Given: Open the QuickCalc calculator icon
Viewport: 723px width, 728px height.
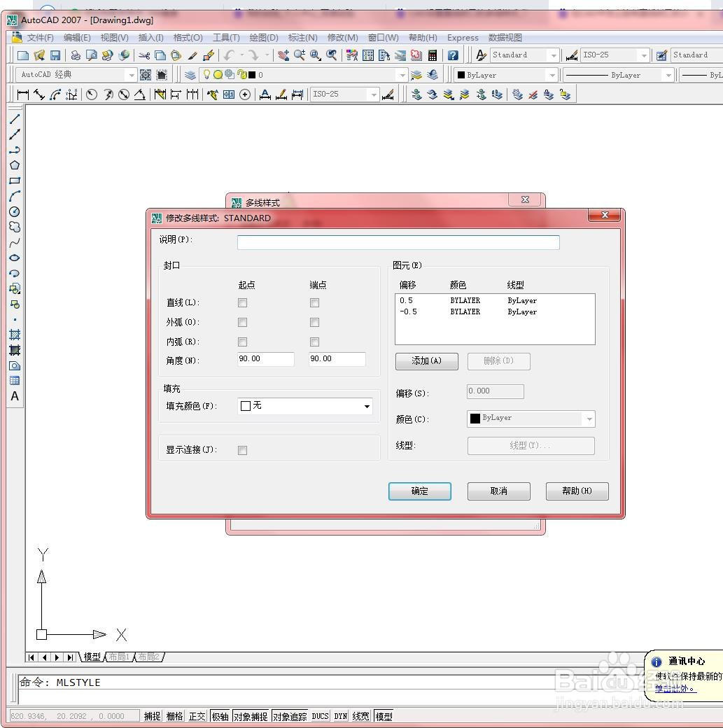Looking at the screenshot, I should pos(433,56).
